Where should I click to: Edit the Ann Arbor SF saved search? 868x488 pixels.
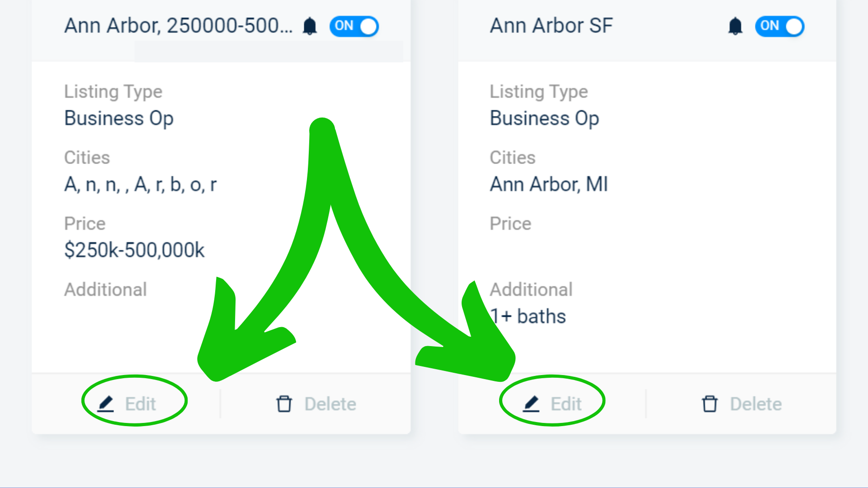pyautogui.click(x=552, y=404)
